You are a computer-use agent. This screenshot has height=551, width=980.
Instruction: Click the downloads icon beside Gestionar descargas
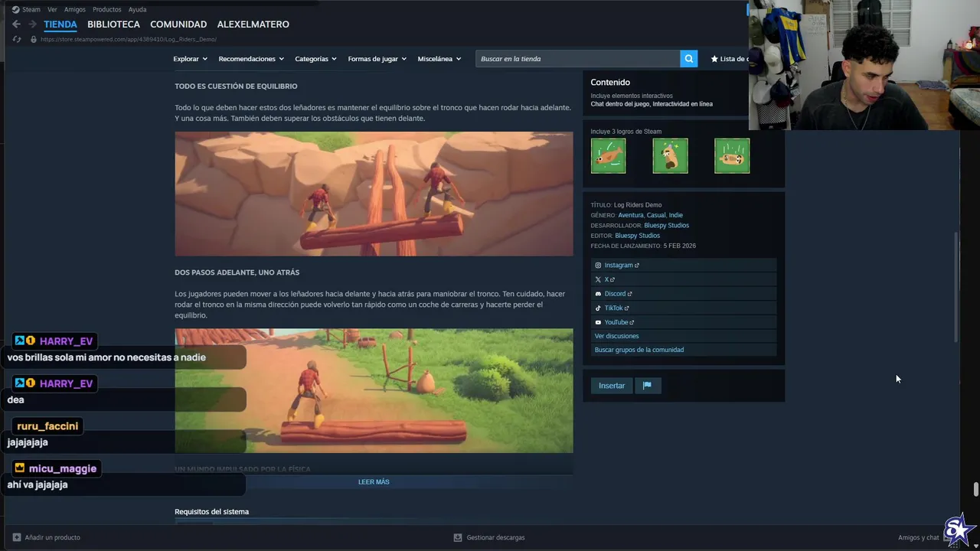(x=458, y=537)
